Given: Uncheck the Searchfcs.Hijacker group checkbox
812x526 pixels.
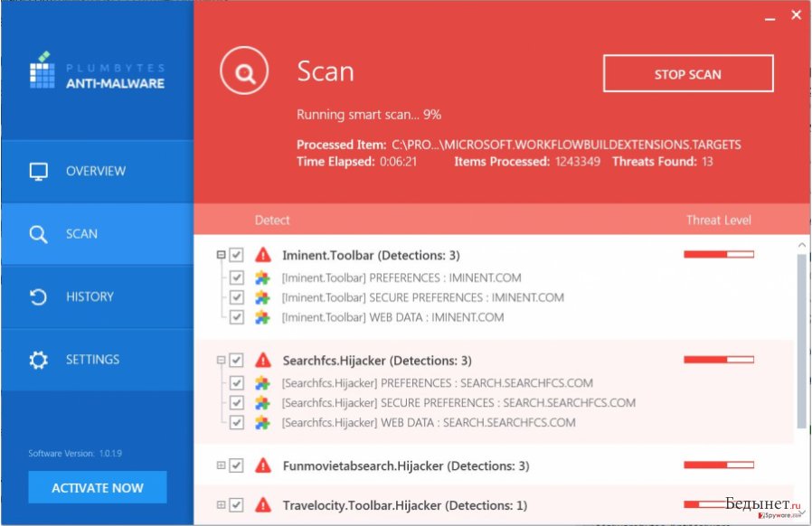Looking at the screenshot, I should [236, 360].
